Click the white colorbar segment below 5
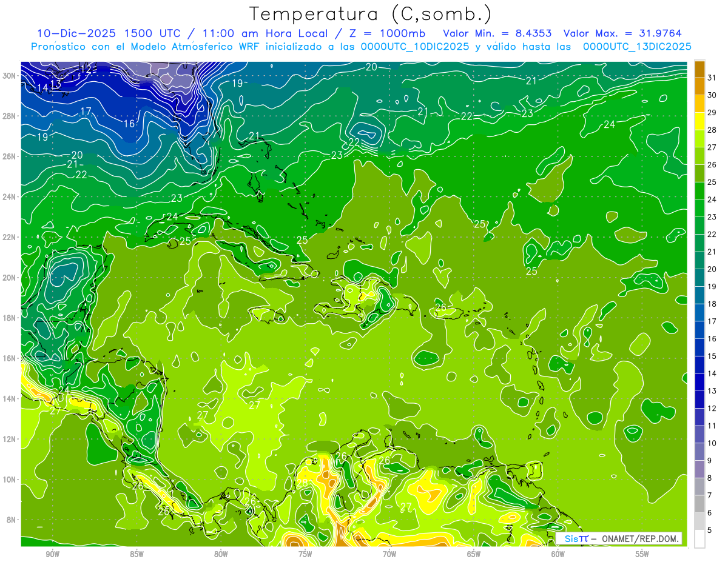 (699, 539)
